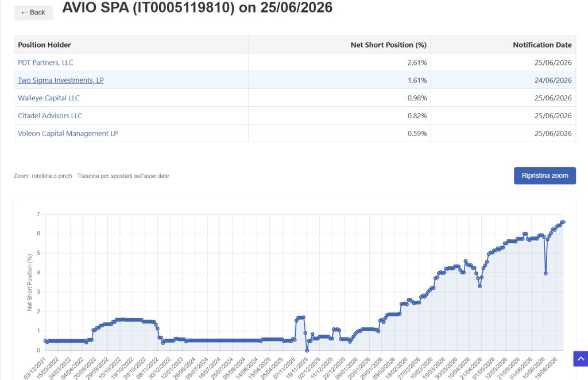Select the 0.59% position cell
588x380 pixels.
(339, 133)
